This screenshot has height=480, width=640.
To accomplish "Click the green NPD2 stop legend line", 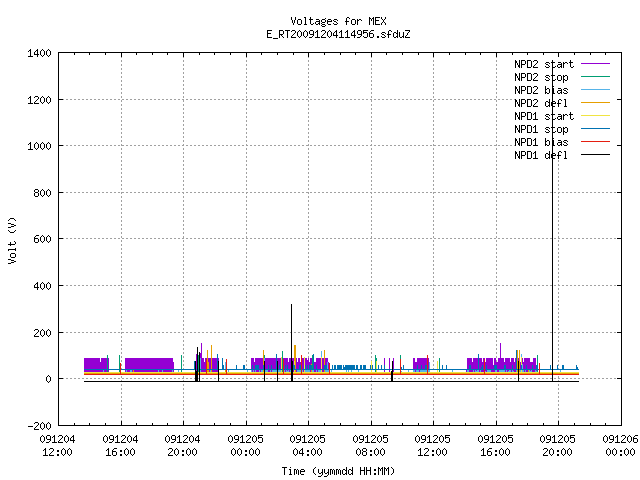I will [596, 77].
